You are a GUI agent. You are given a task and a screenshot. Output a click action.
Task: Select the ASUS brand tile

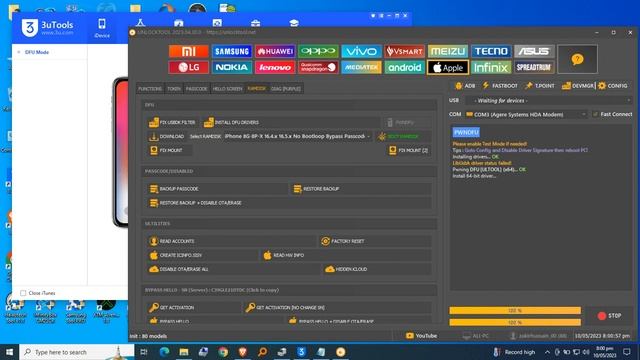534,51
